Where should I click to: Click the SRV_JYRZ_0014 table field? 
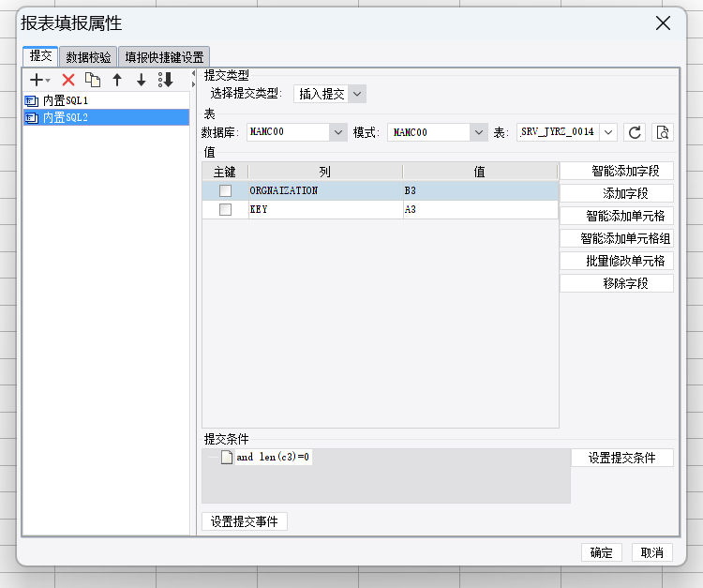[559, 132]
